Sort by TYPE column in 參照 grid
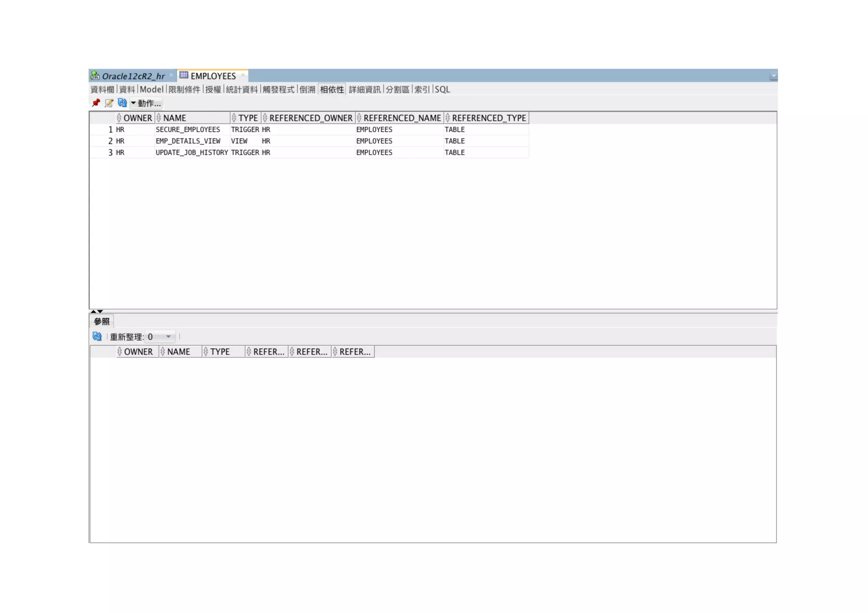Viewport: 868px width, 613px height. [224, 352]
